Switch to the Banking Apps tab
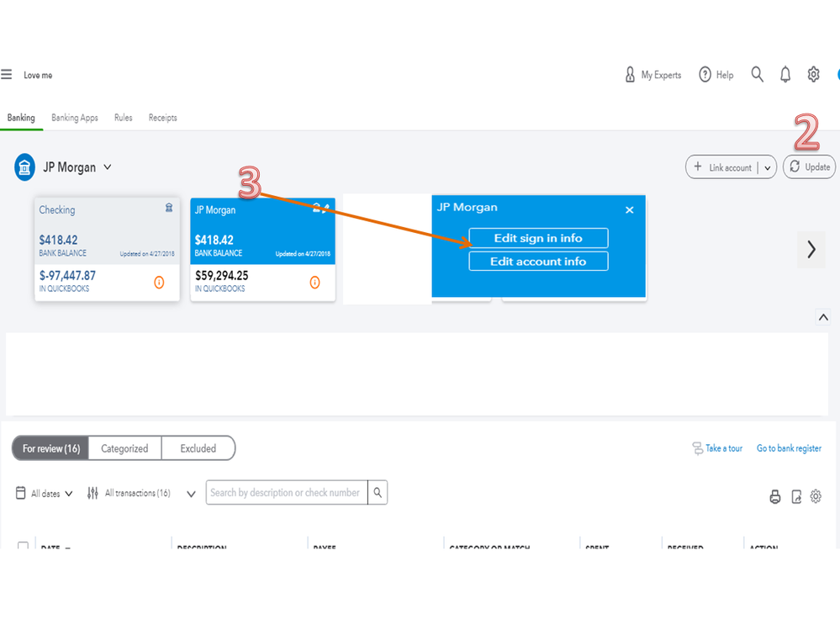Screen dimensions: 840x630 pyautogui.click(x=75, y=117)
